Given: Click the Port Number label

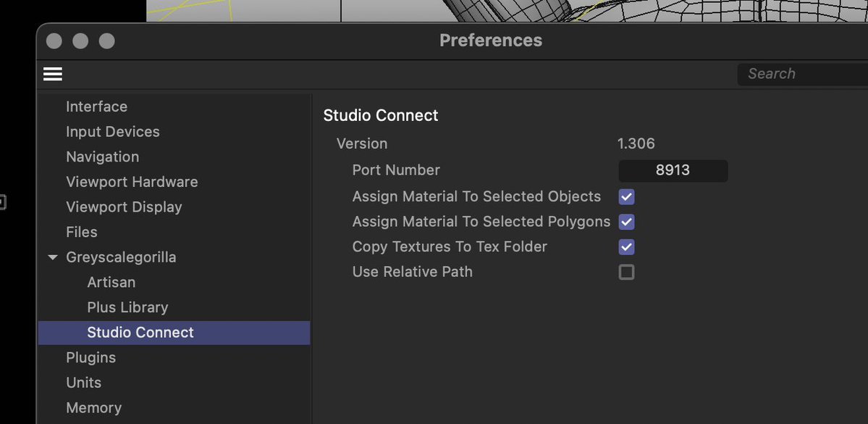Looking at the screenshot, I should (396, 170).
